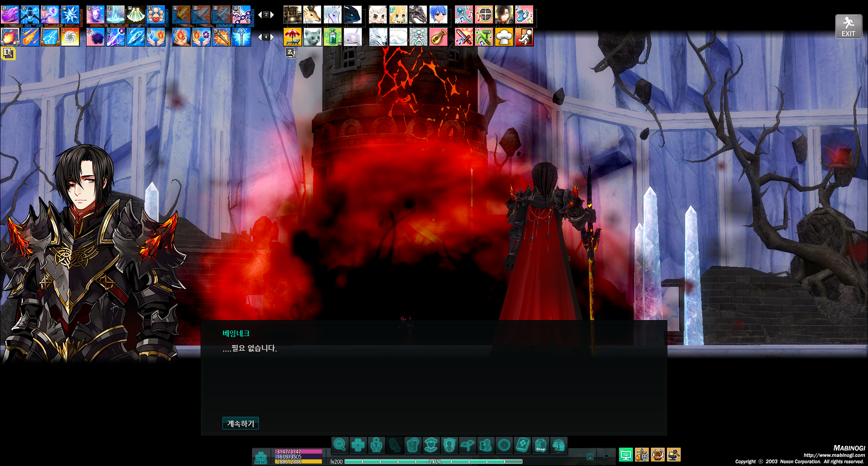Viewport: 868px width, 466px height.
Task: Use the F8 party heart skill
Action: click(156, 15)
